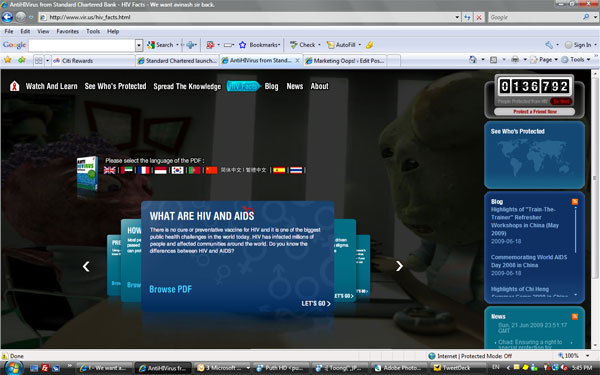Select the Portuguese flag language
Screen dimensions: 600x375
click(194, 170)
